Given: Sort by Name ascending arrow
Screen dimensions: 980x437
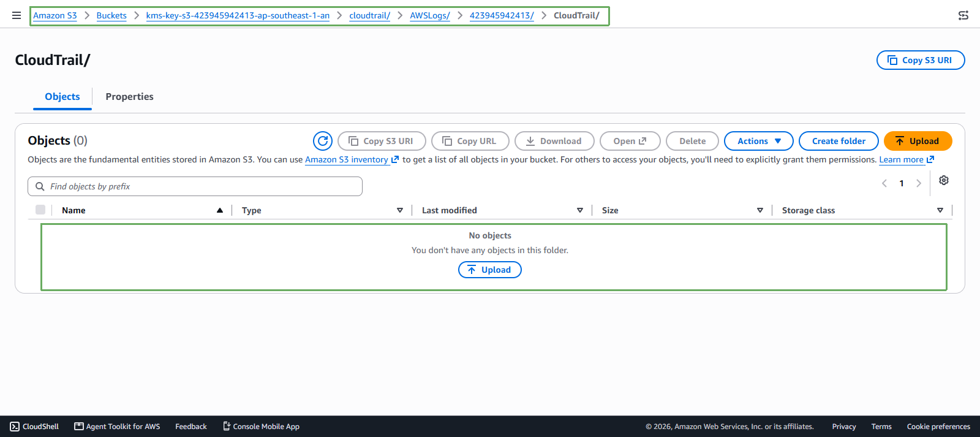Looking at the screenshot, I should click(220, 210).
